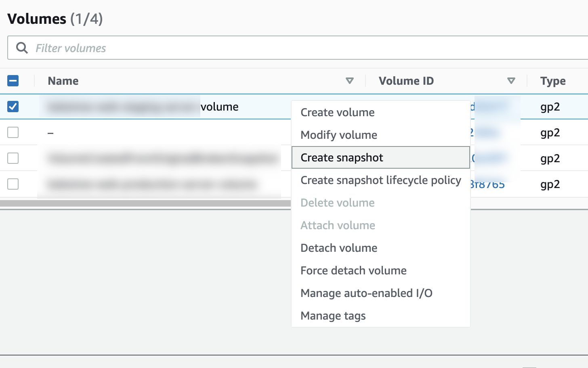This screenshot has width=588, height=368.
Task: Choose Create snapshot lifecycle policy
Action: click(380, 180)
